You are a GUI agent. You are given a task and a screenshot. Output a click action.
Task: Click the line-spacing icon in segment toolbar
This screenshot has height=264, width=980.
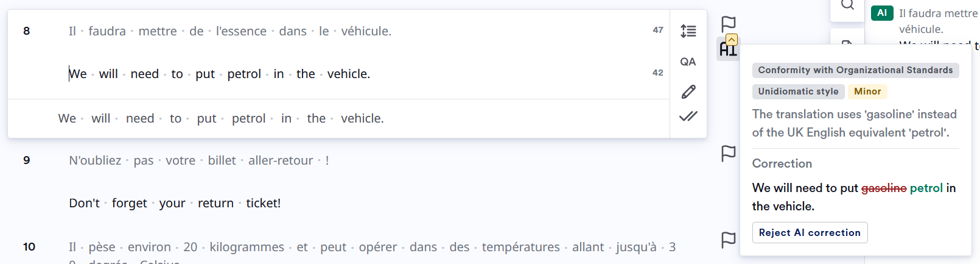point(688,31)
